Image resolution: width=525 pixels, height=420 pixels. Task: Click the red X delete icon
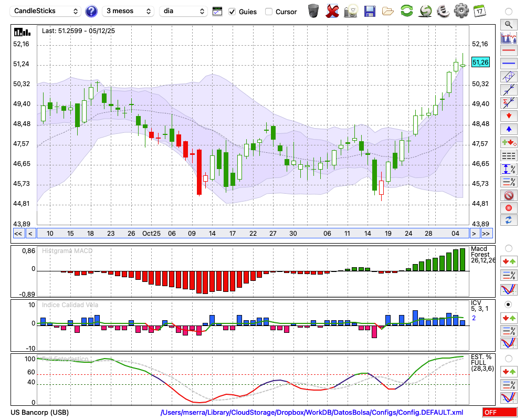[x=332, y=11]
